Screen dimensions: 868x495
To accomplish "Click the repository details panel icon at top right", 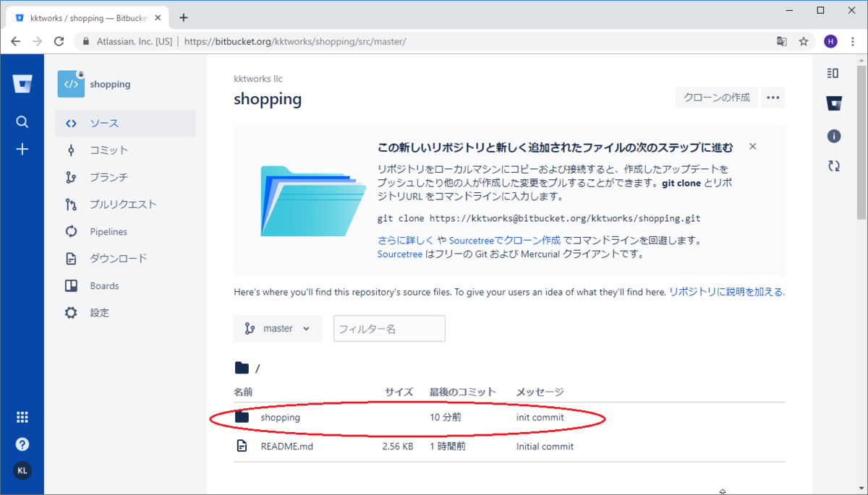I will pos(833,72).
